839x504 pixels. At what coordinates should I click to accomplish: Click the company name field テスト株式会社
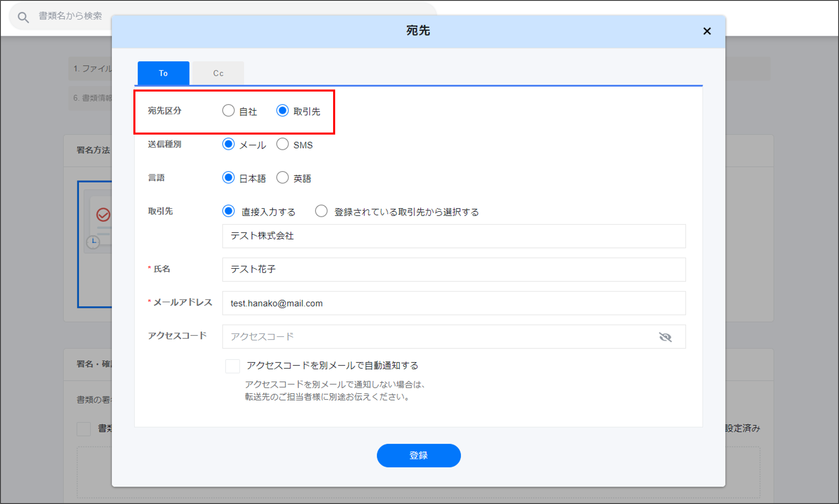[x=454, y=236]
